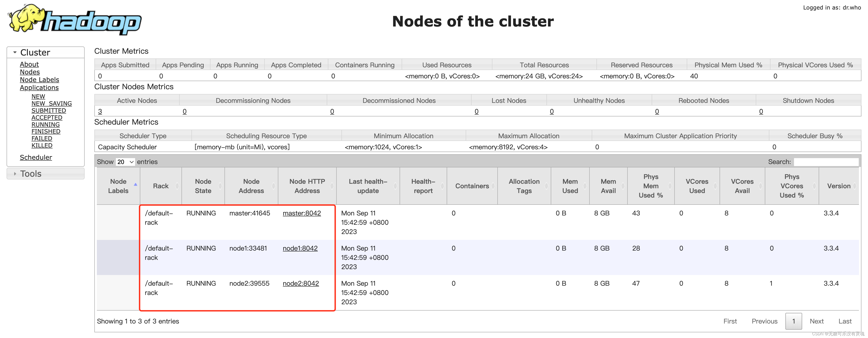The image size is (868, 338).
Task: Open Node Labels in sidebar
Action: pyautogui.click(x=39, y=80)
